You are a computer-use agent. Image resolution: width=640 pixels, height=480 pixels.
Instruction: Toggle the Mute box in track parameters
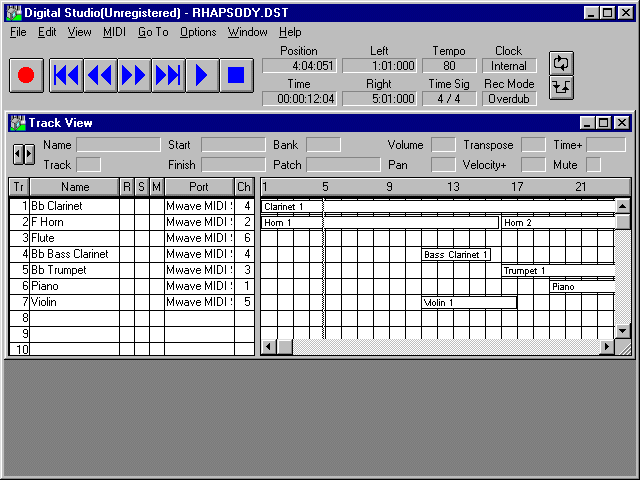593,165
